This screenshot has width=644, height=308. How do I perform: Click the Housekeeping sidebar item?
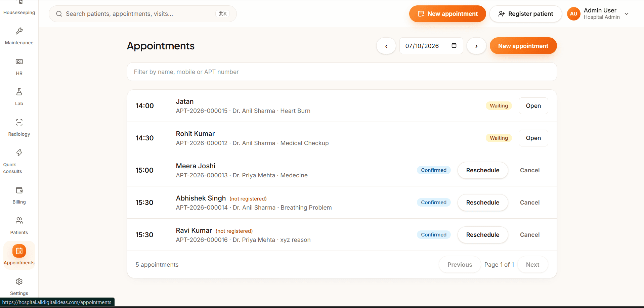point(19,8)
